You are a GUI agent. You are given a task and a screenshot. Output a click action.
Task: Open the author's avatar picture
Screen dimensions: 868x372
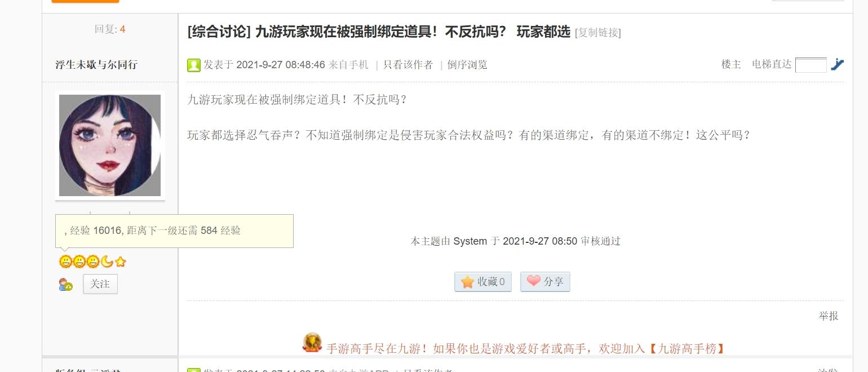click(x=110, y=145)
